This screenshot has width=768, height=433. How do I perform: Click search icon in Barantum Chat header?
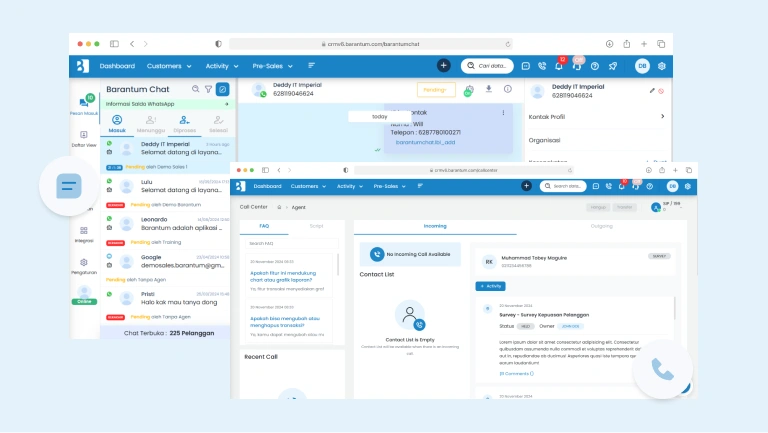tap(195, 89)
